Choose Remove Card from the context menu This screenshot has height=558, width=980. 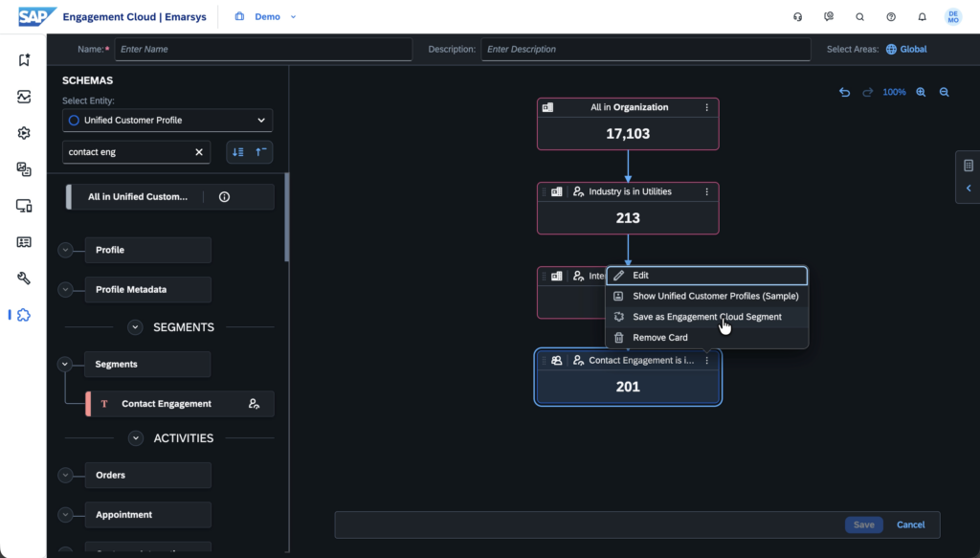tap(707, 338)
